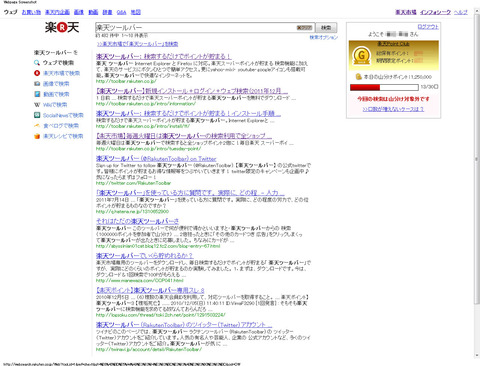
Task: Click the green URL http://toolbar.rakuten.co.jp/
Action: 126,81
